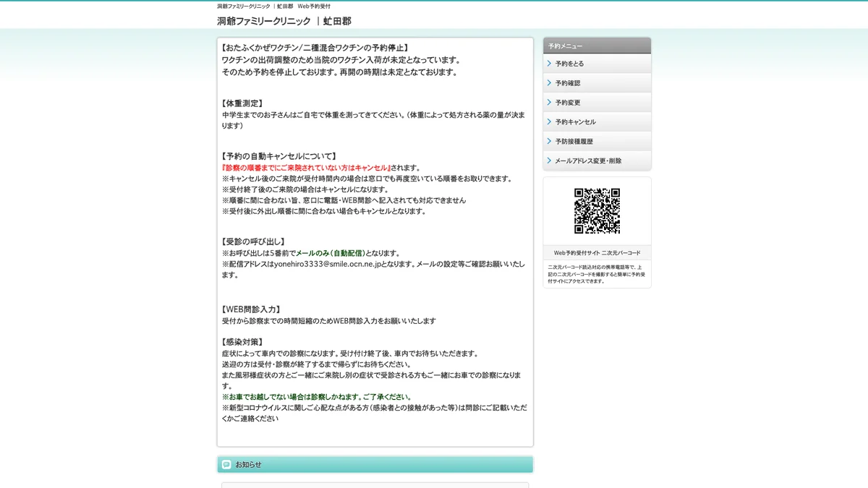868x488 pixels.
Task: Click the 二次元バーコード読み取り対応 description text
Action: 597,273
